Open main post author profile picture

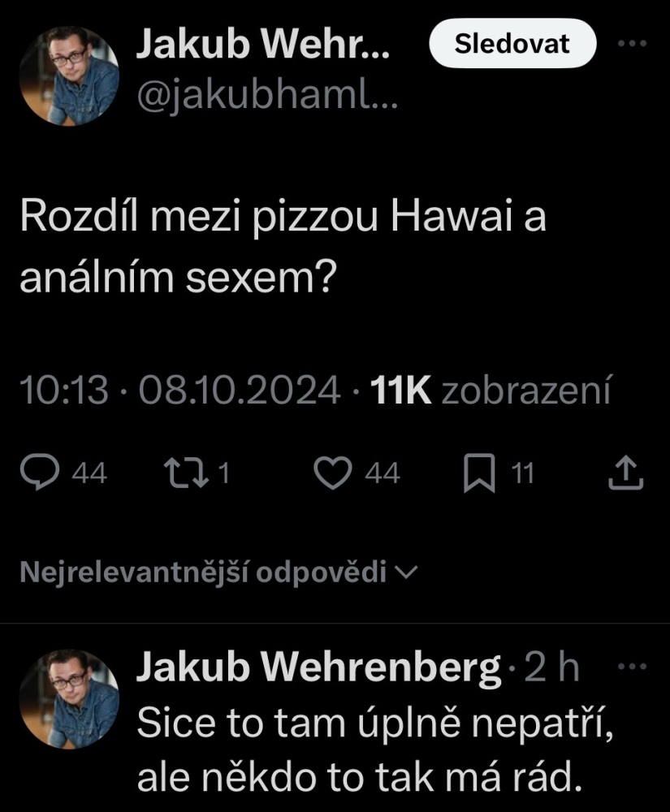click(69, 76)
